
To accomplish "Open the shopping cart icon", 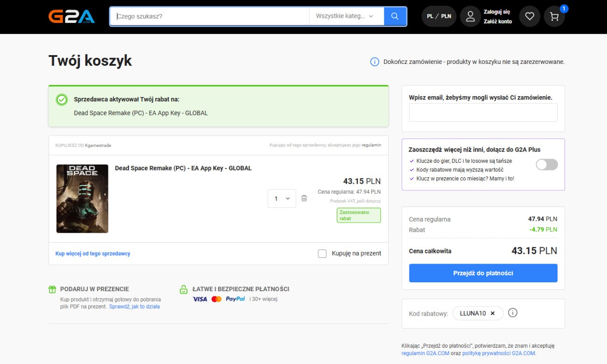I will 554,16.
